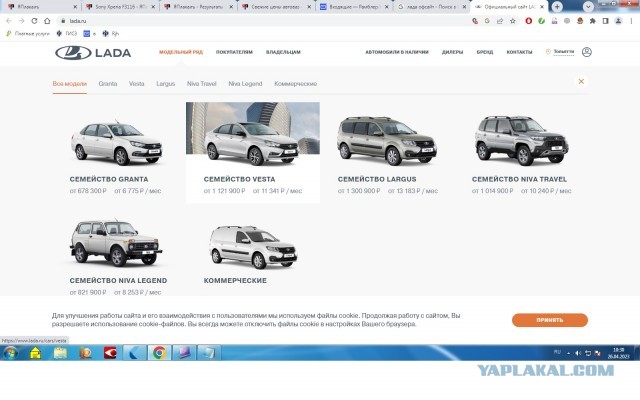Open the ДИЛЕРЫ page
This screenshot has width=640, height=400.
(452, 52)
